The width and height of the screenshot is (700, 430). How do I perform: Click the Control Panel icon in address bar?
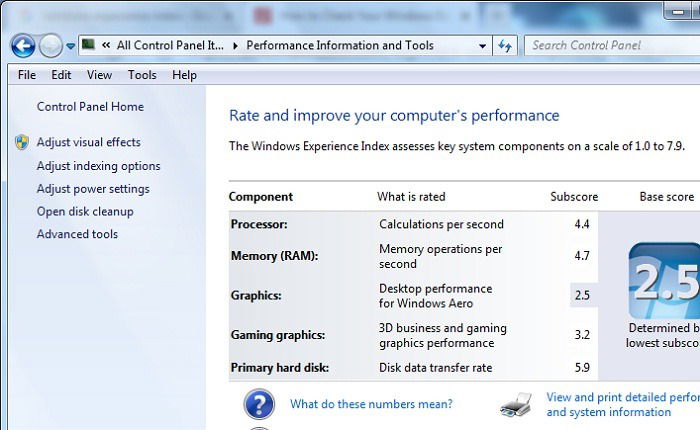pos(88,45)
